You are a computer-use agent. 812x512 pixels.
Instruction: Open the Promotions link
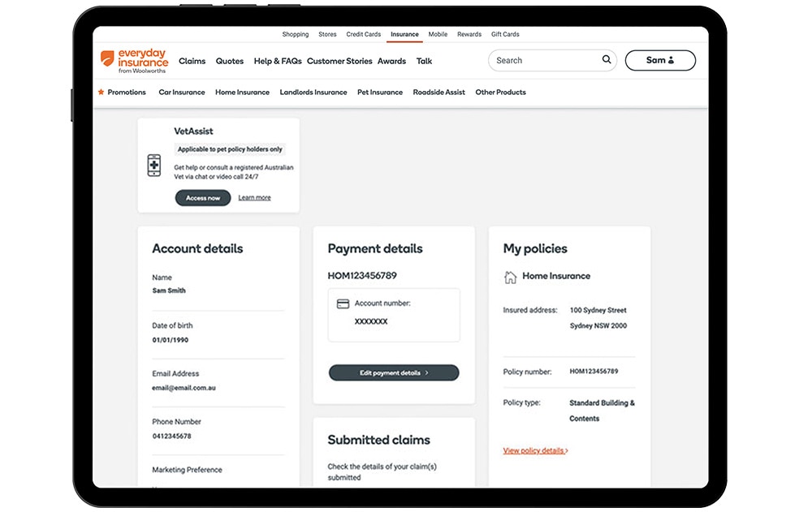click(x=127, y=93)
